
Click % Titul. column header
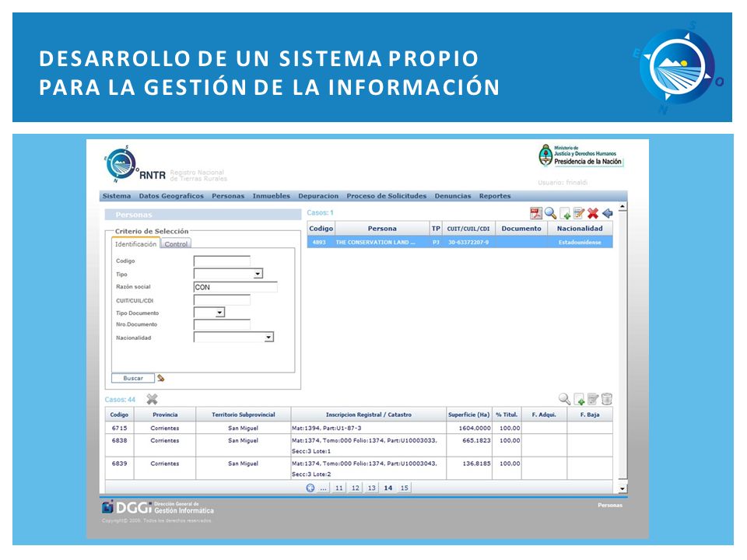click(507, 415)
